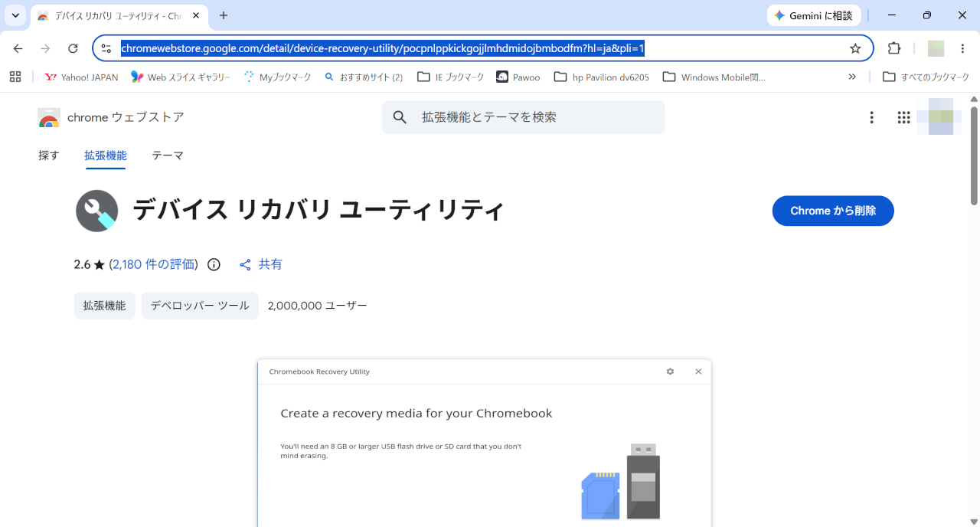
Task: Open Yahoo! JAPAN bookmark
Action: [81, 77]
